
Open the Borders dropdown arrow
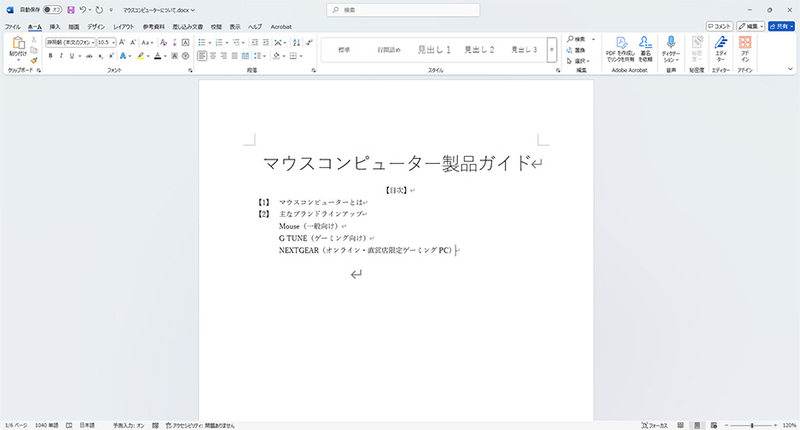tap(301, 56)
